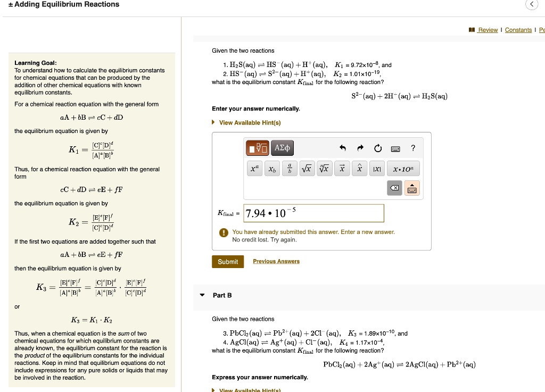Redo the last equation edit
Viewport: 545px width, 392px height.
pos(360,148)
